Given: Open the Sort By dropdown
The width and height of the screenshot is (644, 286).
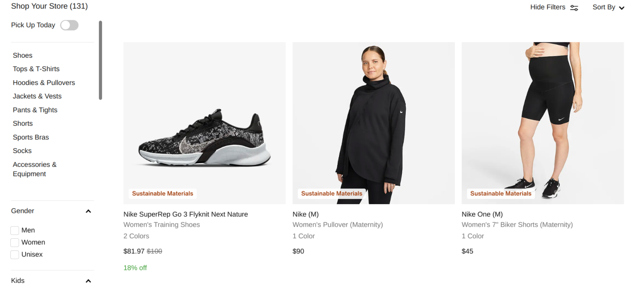Looking at the screenshot, I should (608, 7).
